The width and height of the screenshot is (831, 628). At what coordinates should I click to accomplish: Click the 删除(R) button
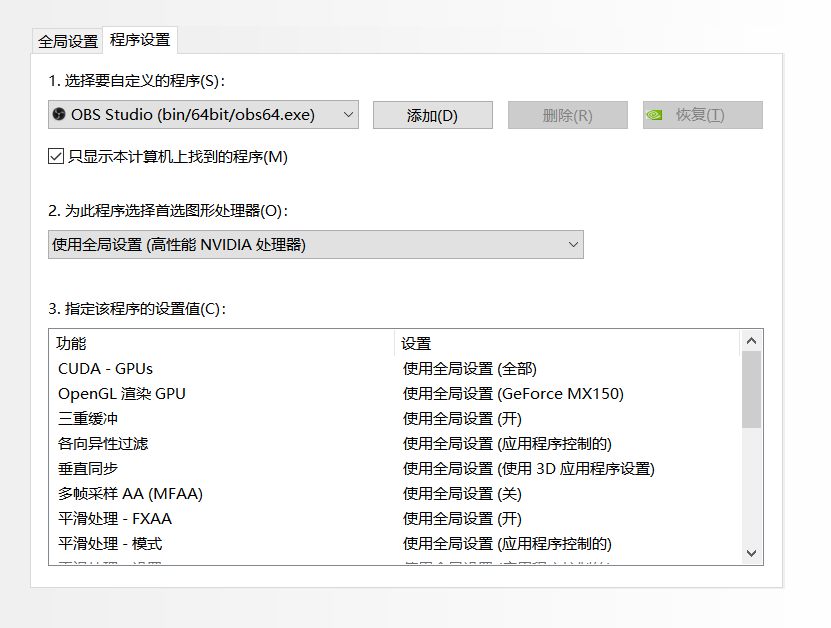click(x=568, y=115)
